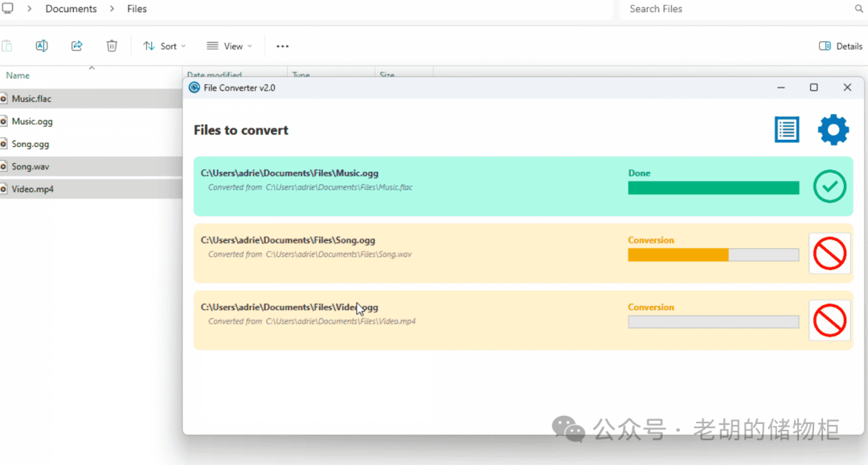
Task: Cancel the Video.ogg conversion
Action: point(829,320)
